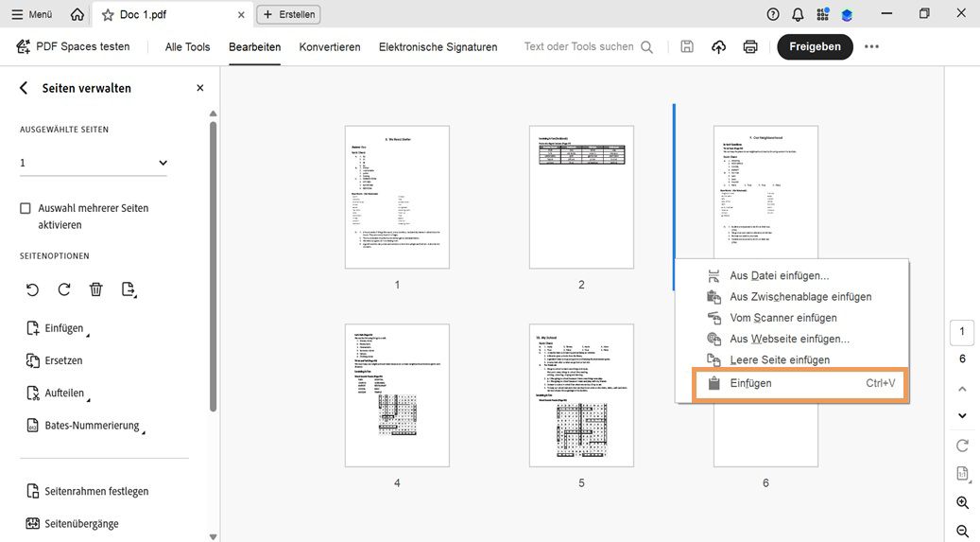The image size is (980, 542).
Task: Choose Aus Zwischenablage einfügen
Action: 792,297
